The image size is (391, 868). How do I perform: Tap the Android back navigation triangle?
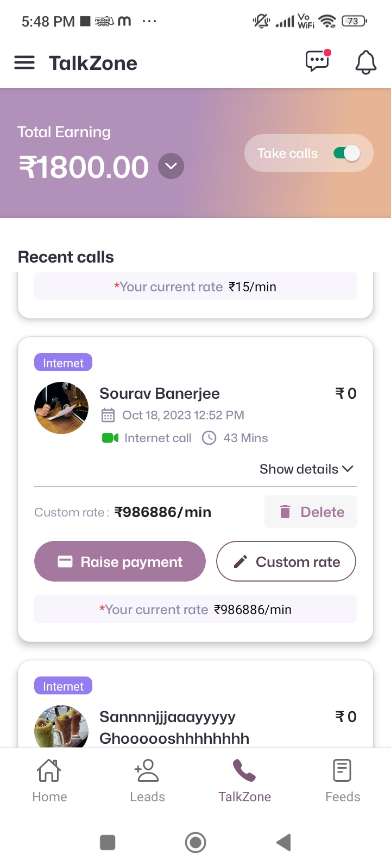pos(283,843)
